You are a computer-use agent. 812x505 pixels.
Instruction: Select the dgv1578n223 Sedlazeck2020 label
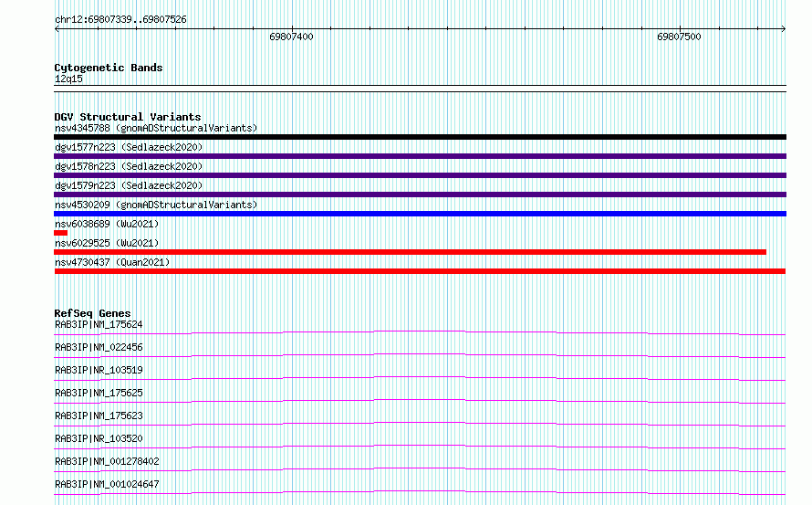129,166
